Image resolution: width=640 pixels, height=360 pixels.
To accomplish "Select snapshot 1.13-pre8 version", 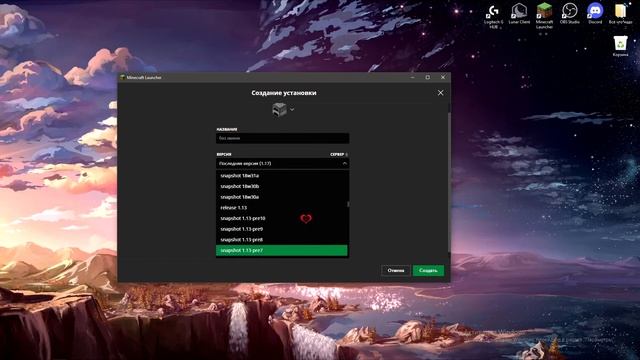I will tap(282, 240).
